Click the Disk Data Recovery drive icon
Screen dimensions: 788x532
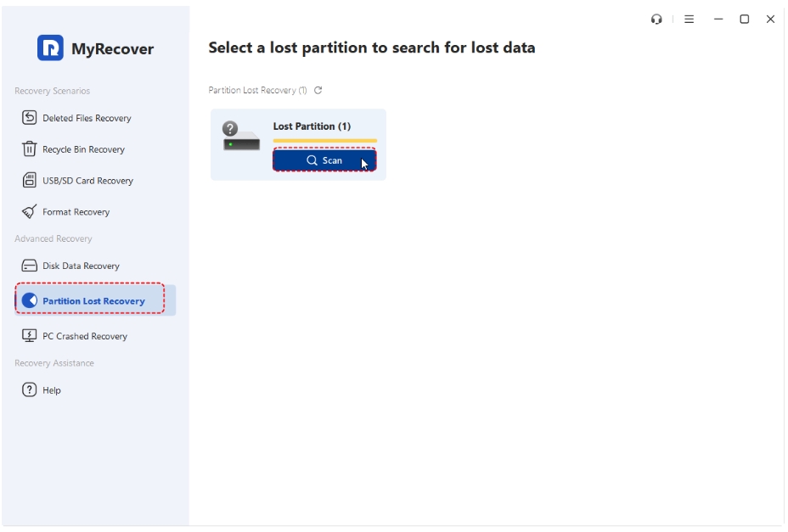coord(29,266)
